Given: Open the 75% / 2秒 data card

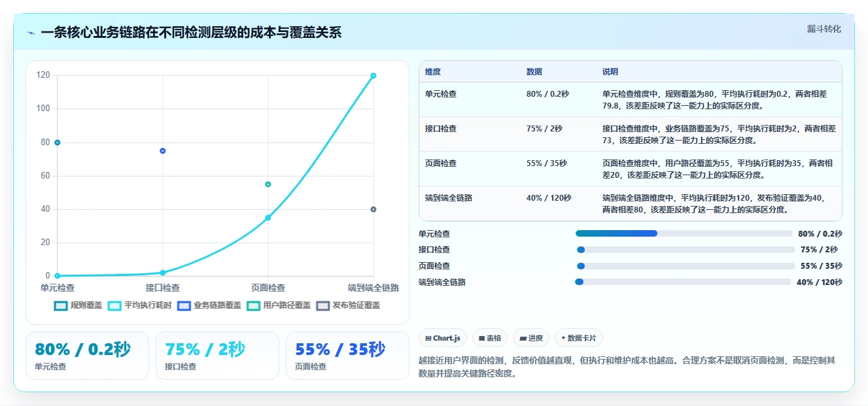Looking at the screenshot, I should point(217,356).
